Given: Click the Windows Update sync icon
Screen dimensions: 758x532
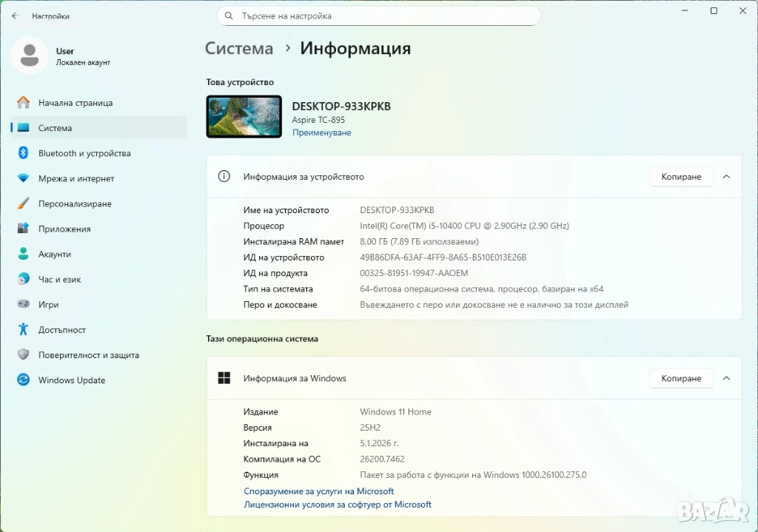Looking at the screenshot, I should tap(23, 380).
